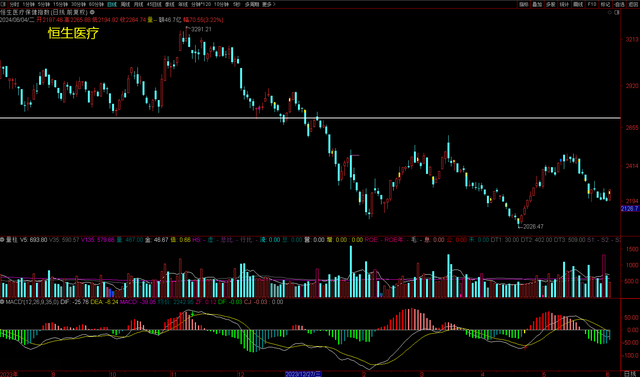Select the blue price tag on the price axis
Screen dimensions: 640x377
[630, 208]
